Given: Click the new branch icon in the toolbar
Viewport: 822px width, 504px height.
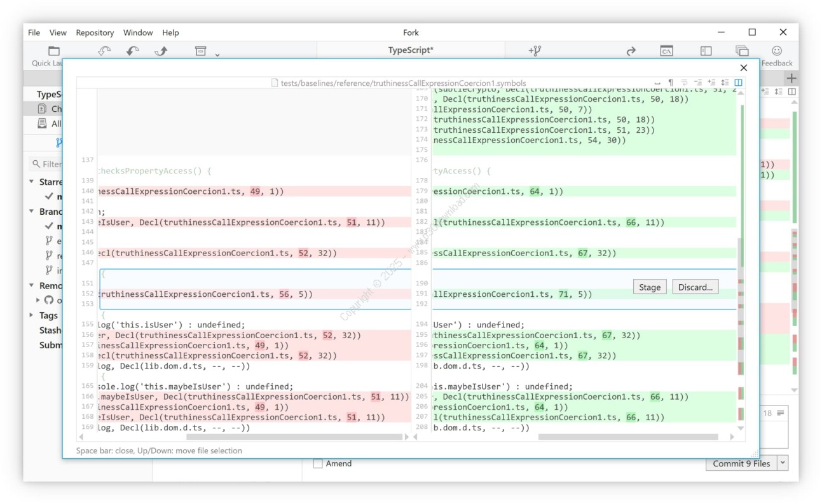Looking at the screenshot, I should pyautogui.click(x=535, y=51).
